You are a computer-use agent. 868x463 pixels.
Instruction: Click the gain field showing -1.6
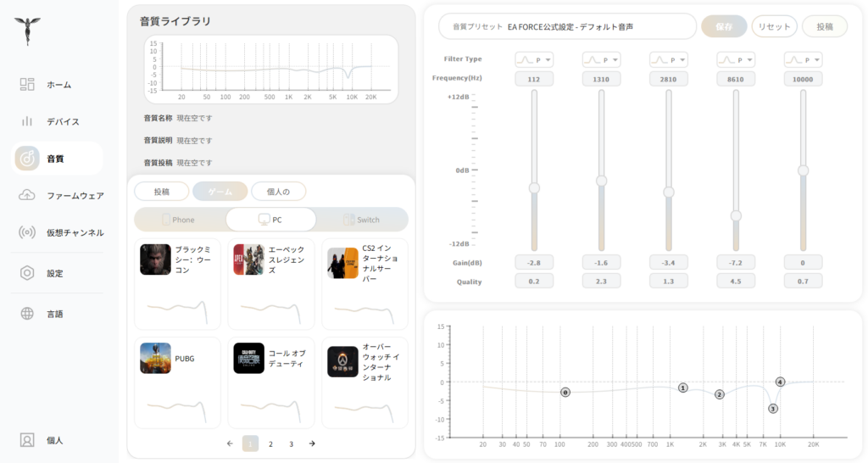(x=601, y=263)
